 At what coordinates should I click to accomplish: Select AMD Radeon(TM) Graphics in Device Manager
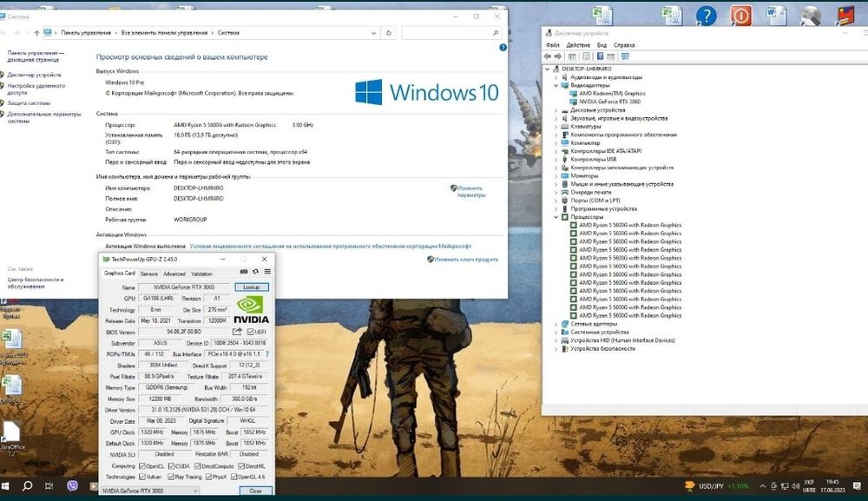pyautogui.click(x=612, y=94)
